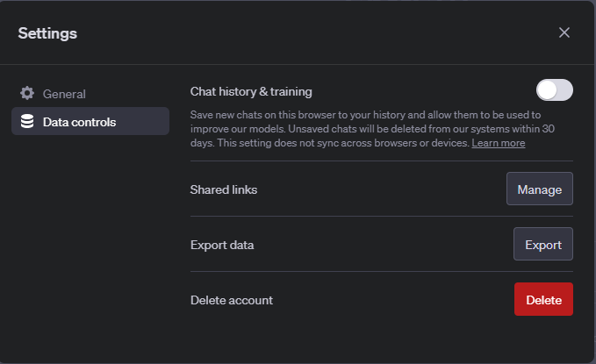
Task: Click the Export data label
Action: (222, 245)
